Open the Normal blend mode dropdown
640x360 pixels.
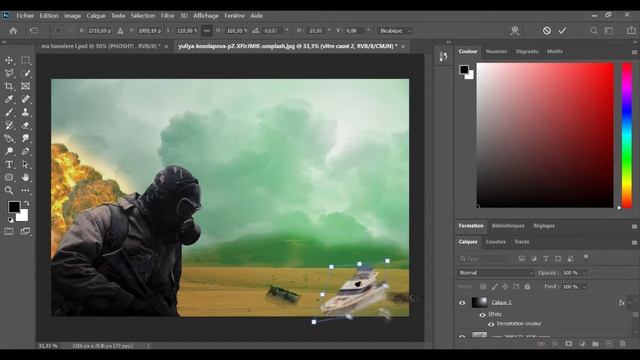[x=496, y=273]
